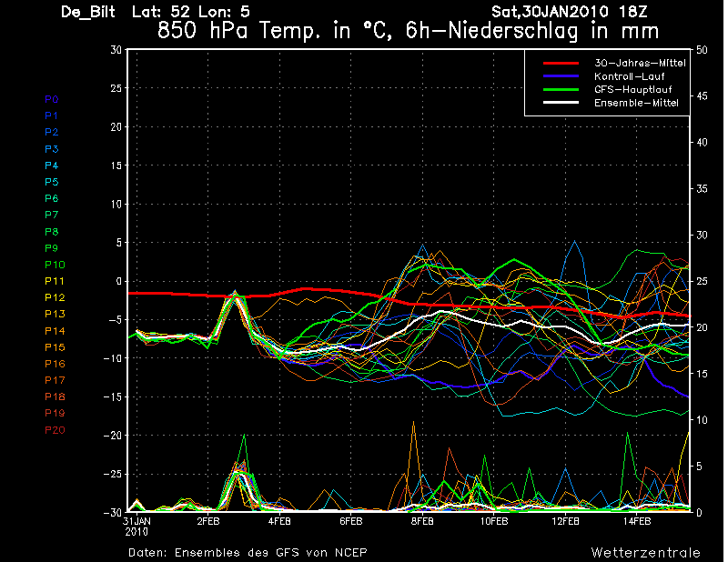Select the '-30' temperature axis value
Image resolution: width=728 pixels, height=562 pixels.
(x=113, y=512)
